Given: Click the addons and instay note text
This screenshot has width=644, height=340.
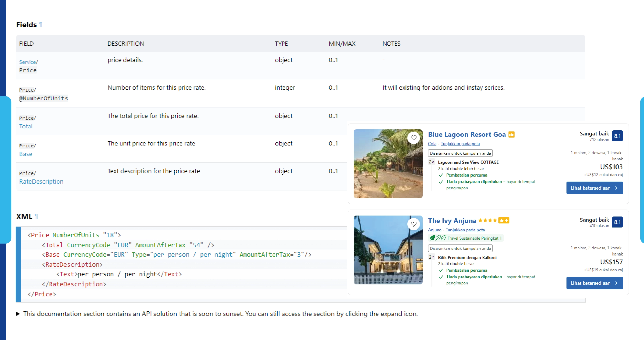Looking at the screenshot, I should pyautogui.click(x=443, y=88).
